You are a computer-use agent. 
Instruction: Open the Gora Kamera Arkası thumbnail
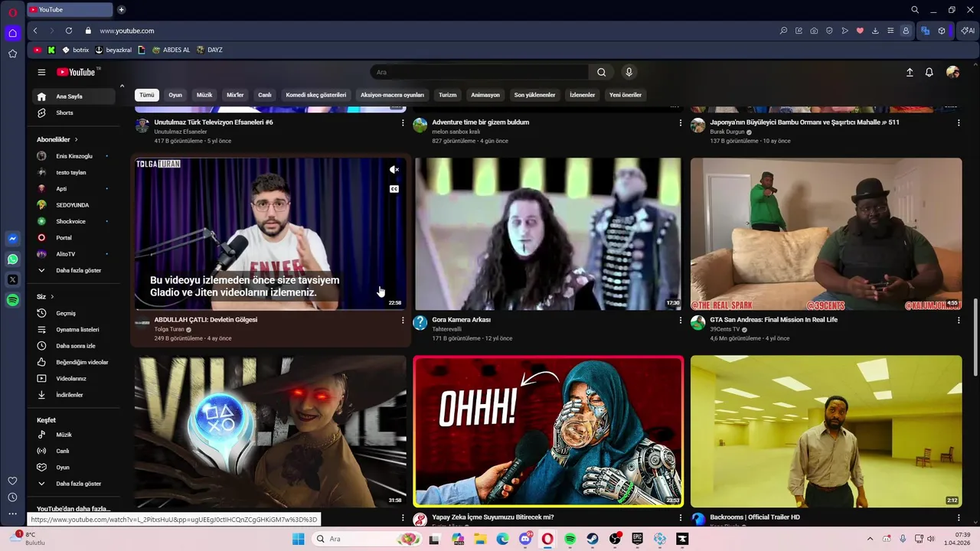(x=548, y=234)
